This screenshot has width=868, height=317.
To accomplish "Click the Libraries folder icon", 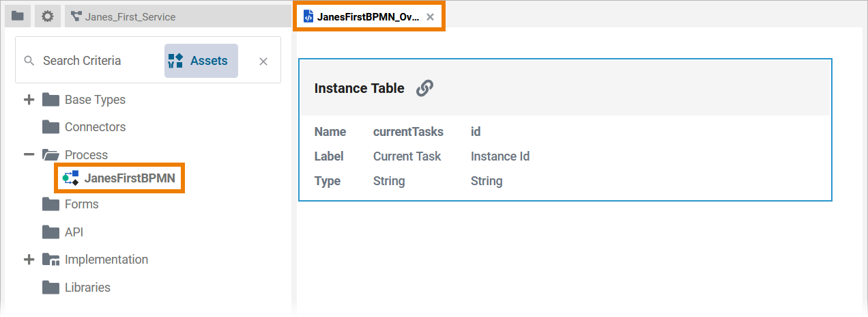I will (50, 288).
